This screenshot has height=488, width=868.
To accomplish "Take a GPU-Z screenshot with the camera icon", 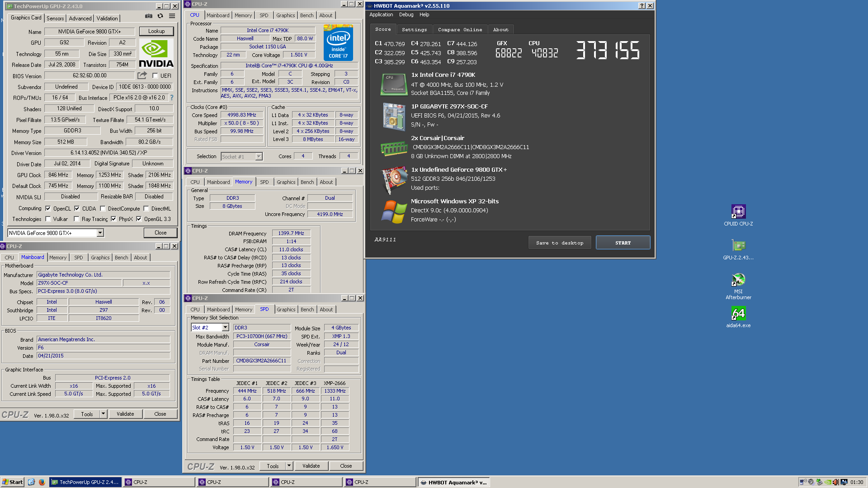I will pyautogui.click(x=148, y=16).
